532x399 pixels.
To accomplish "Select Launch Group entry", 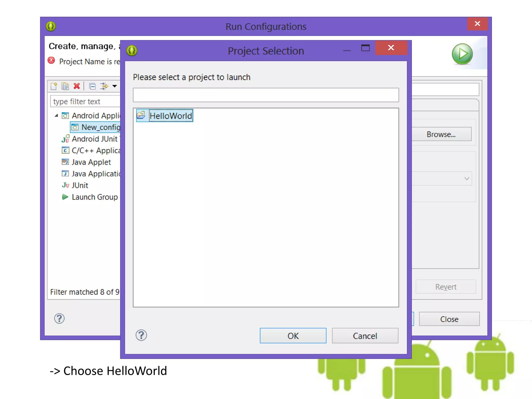I will 95,197.
